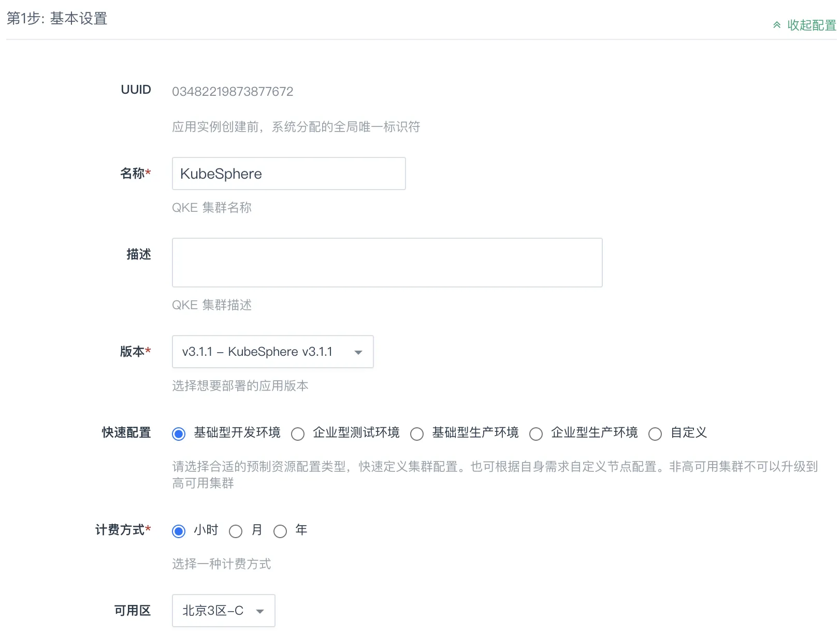Viewport: 840px width, 636px height.
Task: Select 年 billing method
Action: 280,531
